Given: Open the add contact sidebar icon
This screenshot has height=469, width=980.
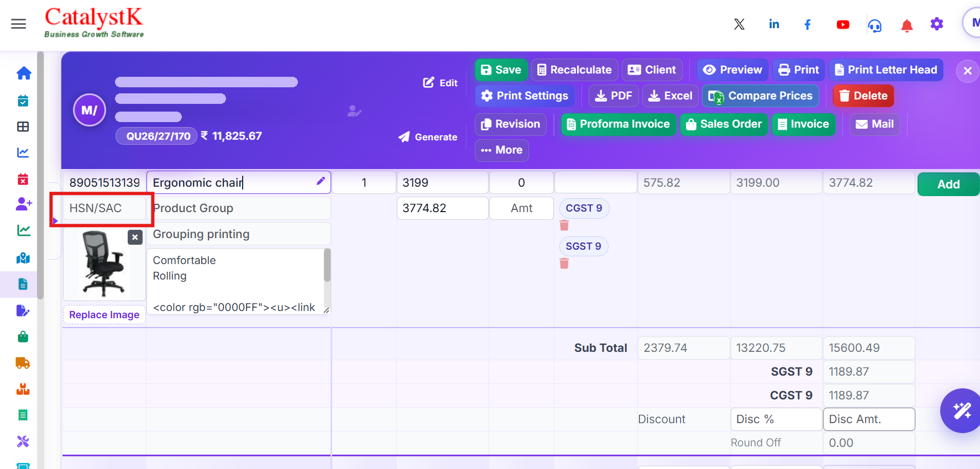Looking at the screenshot, I should click(24, 204).
